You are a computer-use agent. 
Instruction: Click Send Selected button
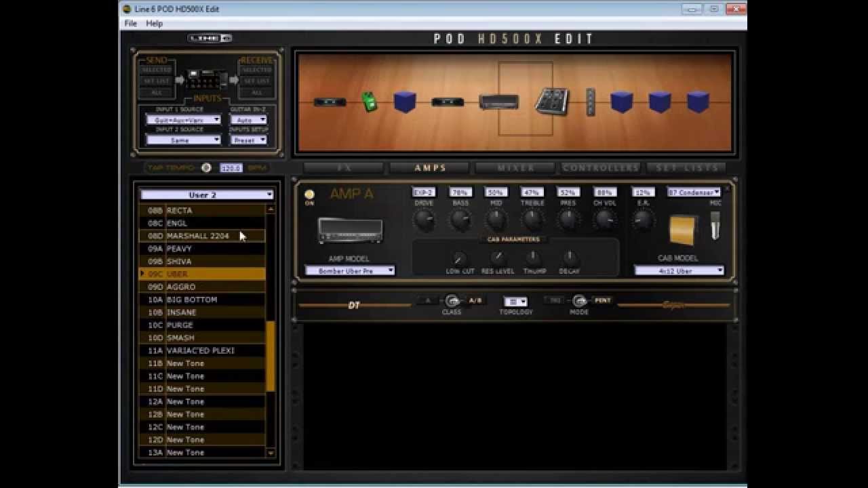click(x=157, y=70)
